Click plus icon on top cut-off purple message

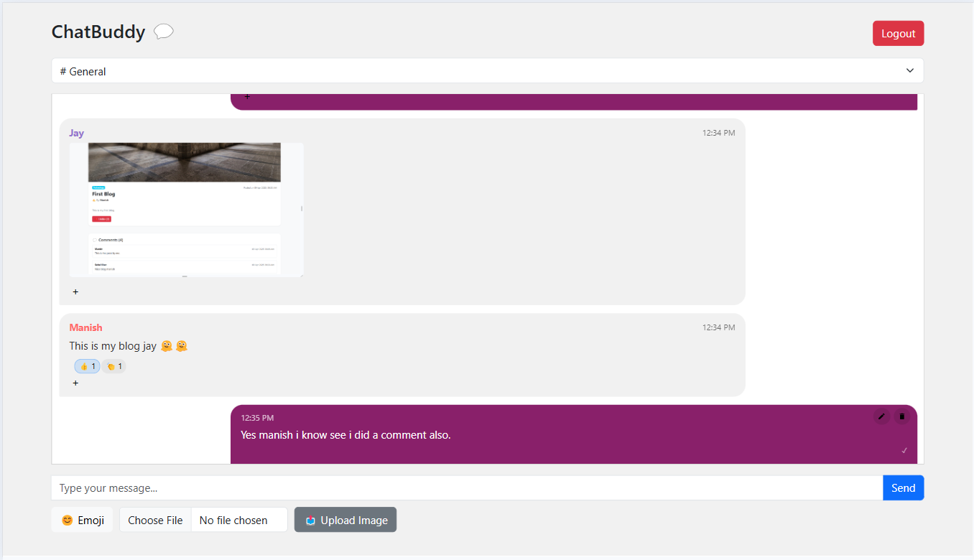coord(247,97)
